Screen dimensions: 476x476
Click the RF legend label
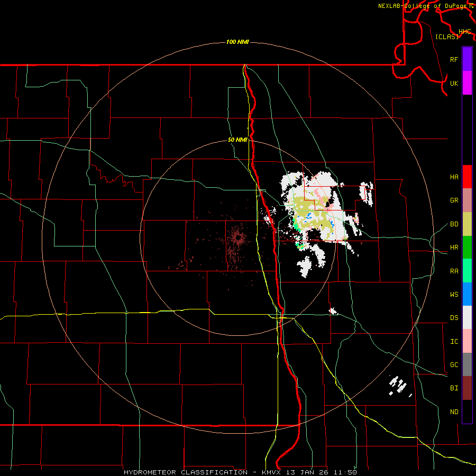454,59
